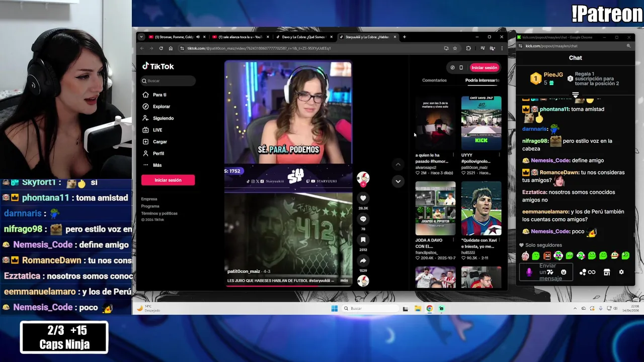Click the Kick voice message microphone

point(529,272)
